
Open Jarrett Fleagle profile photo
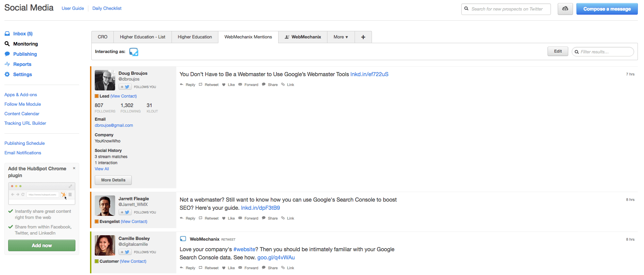(x=105, y=206)
